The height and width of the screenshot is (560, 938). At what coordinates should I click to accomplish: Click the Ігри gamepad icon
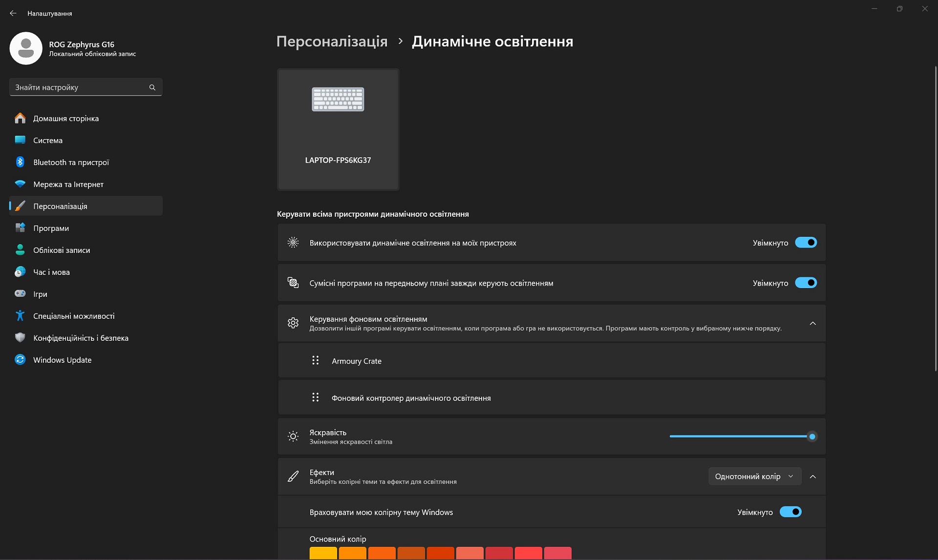tap(20, 294)
